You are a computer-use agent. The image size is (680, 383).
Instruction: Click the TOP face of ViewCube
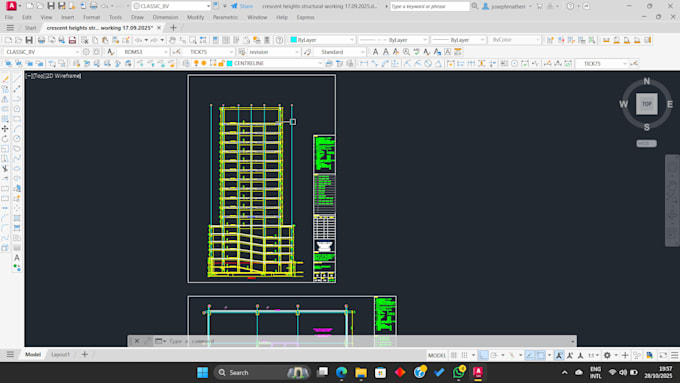pyautogui.click(x=647, y=104)
